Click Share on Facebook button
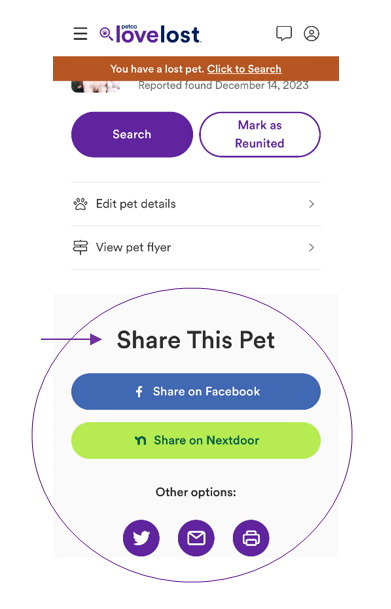The image size is (391, 609). 196,392
